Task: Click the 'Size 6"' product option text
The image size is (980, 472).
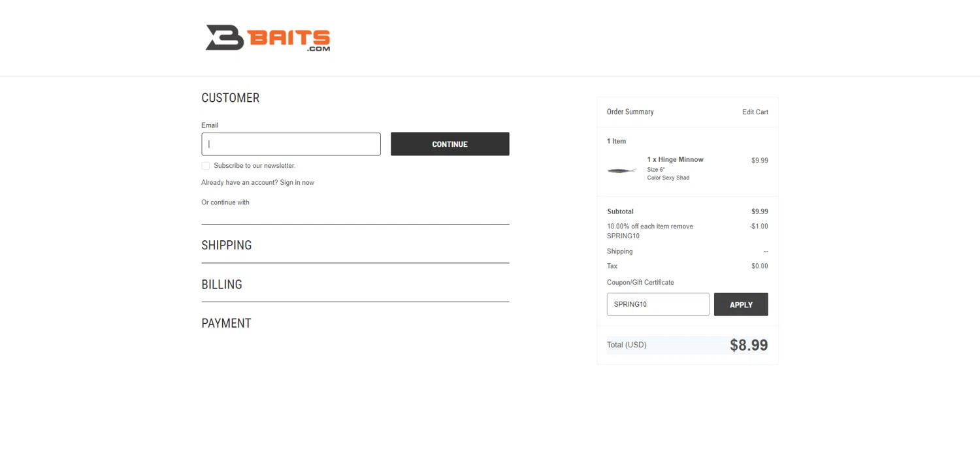Action: click(x=656, y=170)
